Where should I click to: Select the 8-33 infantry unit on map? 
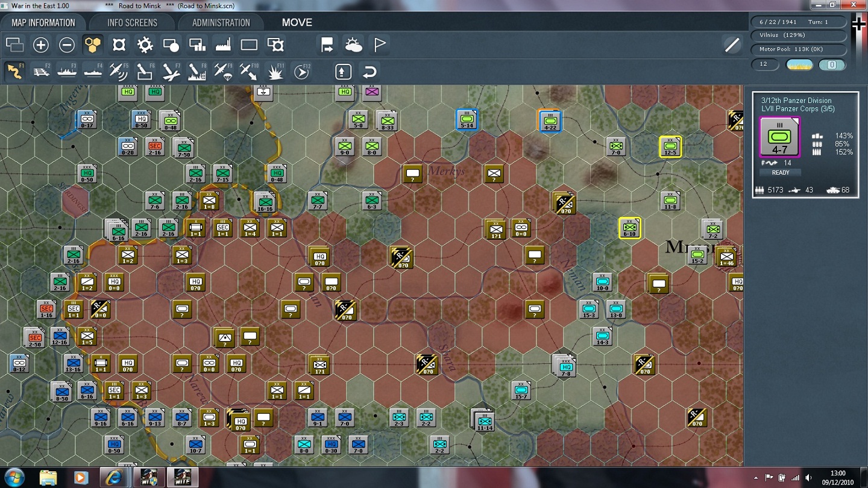pos(387,120)
